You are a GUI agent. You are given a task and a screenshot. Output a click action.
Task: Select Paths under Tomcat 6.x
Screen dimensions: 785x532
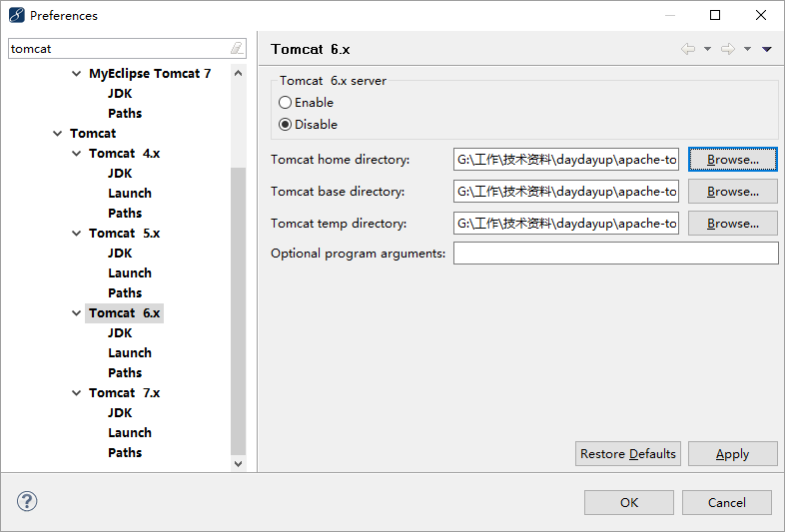tap(125, 373)
